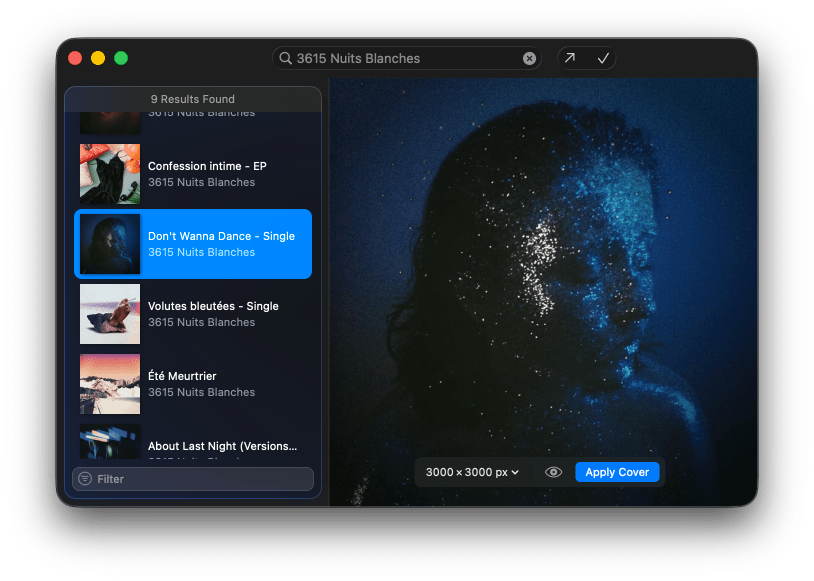The image size is (814, 581).
Task: Select Confession intime - EP result
Action: 193,174
